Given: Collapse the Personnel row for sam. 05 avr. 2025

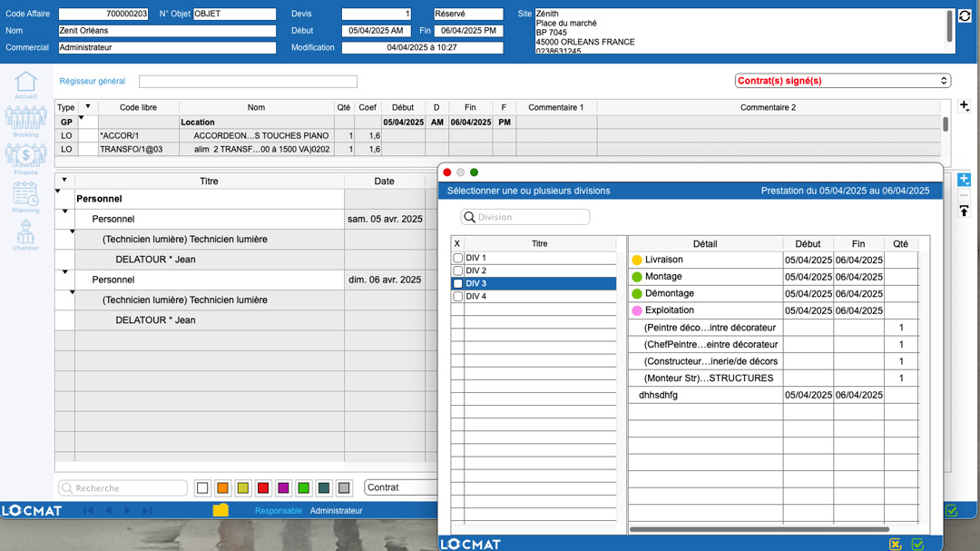Looking at the screenshot, I should pos(65,212).
